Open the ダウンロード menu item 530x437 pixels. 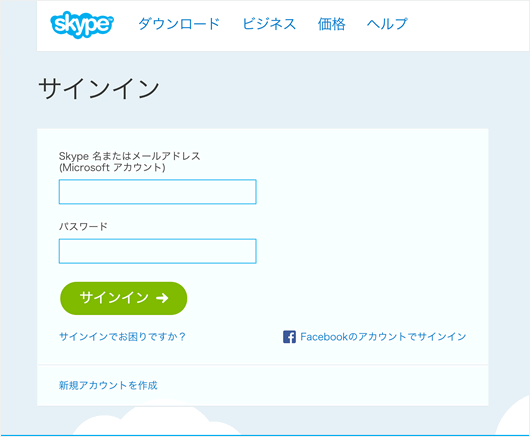point(179,24)
